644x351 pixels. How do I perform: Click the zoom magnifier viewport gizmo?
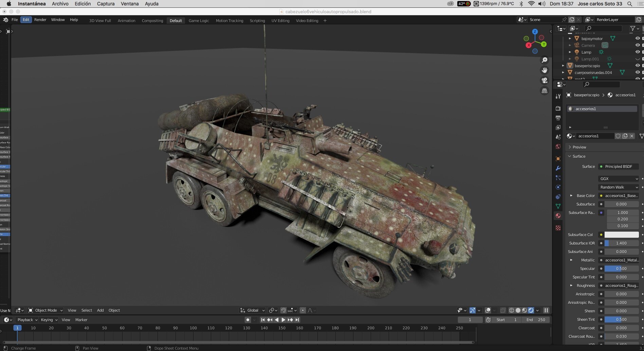click(x=545, y=60)
